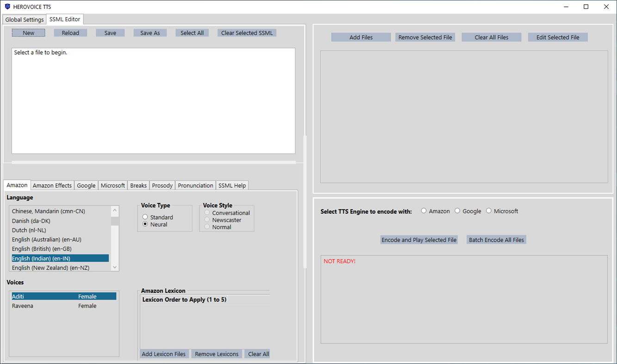Choose Microsoft as the TTS engine
The image size is (617, 364).
point(489,210)
